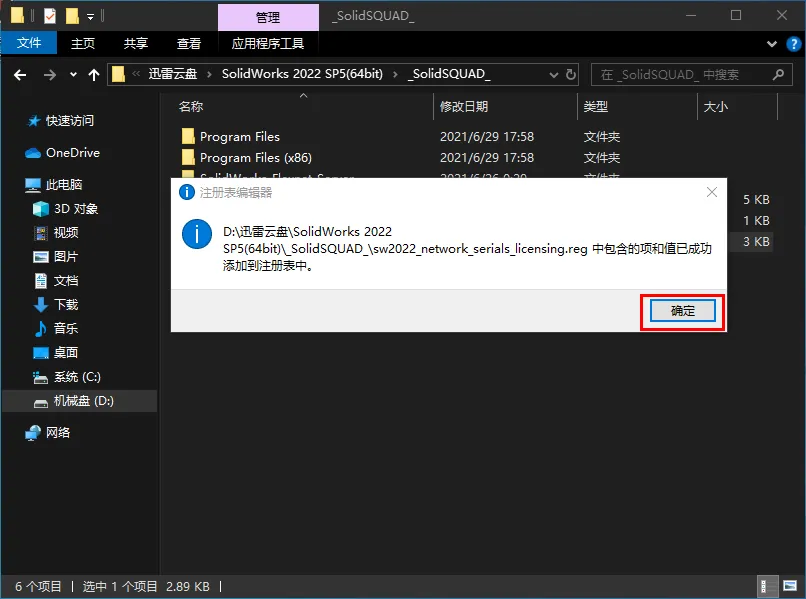Click the 3 KB size cell
Screen dimensions: 806x599
coord(756,242)
